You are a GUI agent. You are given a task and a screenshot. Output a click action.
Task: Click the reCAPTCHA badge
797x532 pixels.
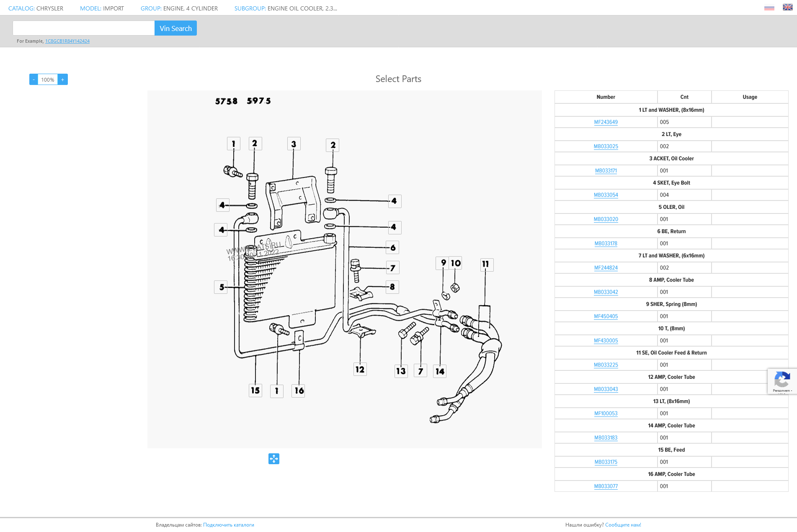pyautogui.click(x=782, y=381)
